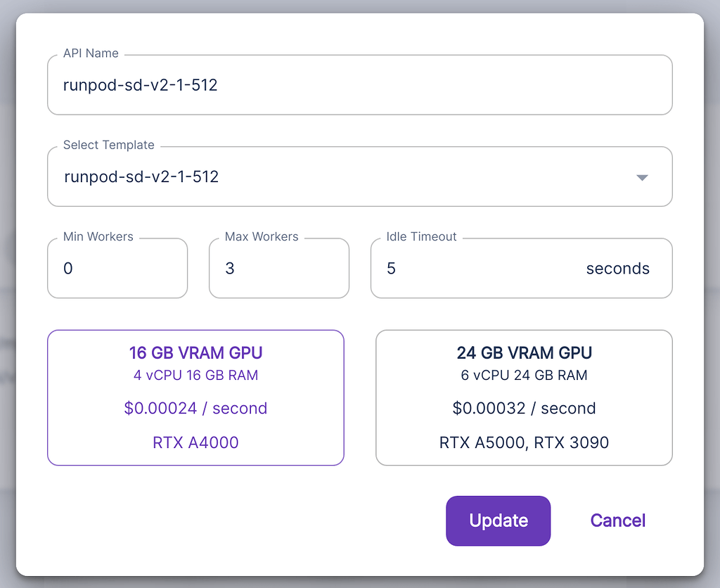Click the seconds label in Idle Timeout
Screen dimensions: 720x588
(618, 269)
